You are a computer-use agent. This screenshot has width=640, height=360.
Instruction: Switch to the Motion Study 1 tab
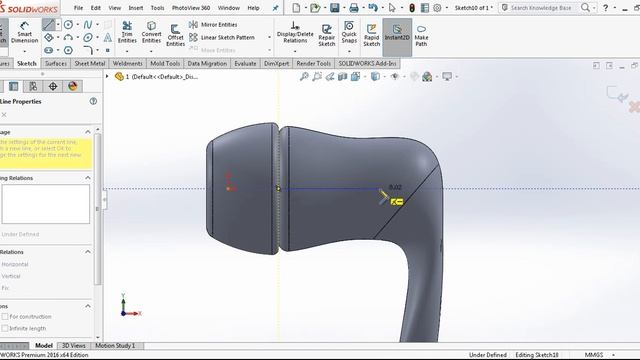point(115,346)
